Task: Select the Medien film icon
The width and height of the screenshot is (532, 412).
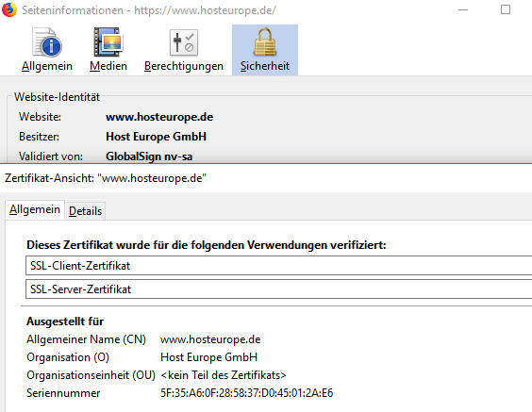Action: pyautogui.click(x=108, y=42)
